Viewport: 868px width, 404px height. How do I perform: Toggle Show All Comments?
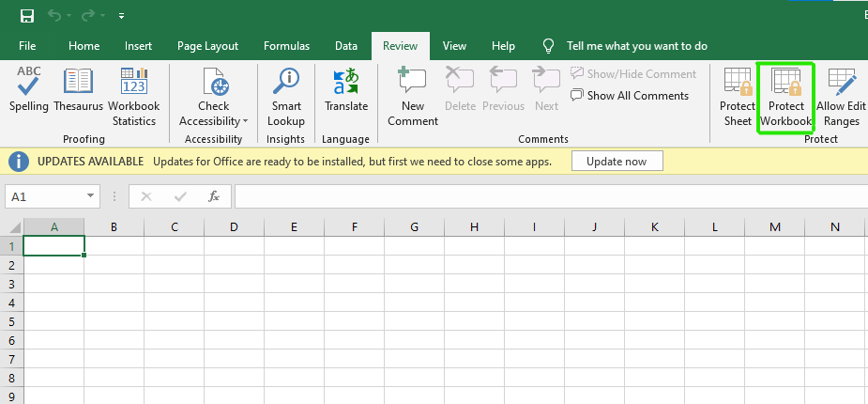629,95
